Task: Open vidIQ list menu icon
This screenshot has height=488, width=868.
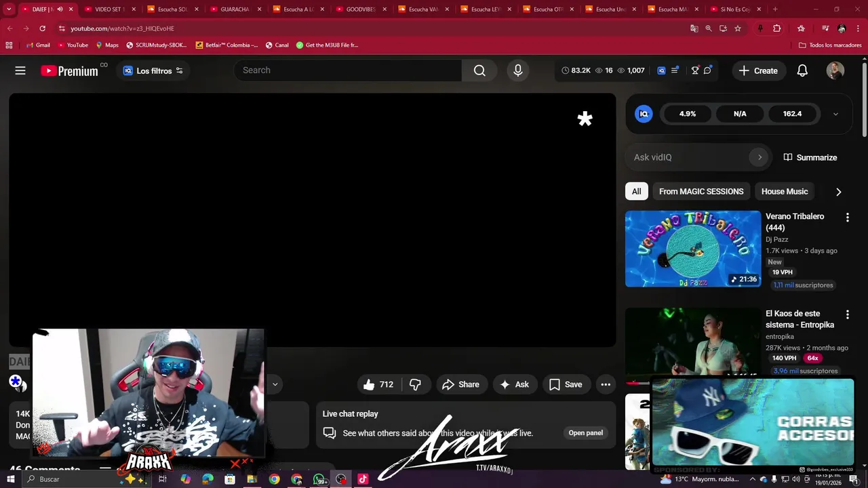Action: point(675,70)
